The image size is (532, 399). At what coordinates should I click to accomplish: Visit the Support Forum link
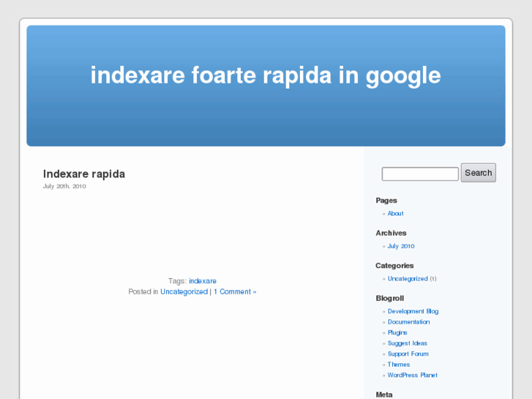[x=408, y=354]
